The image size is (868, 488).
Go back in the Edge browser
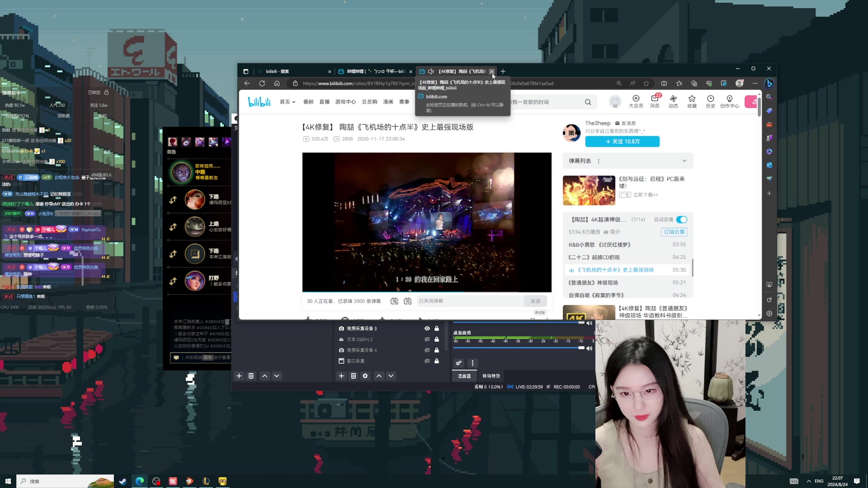247,83
